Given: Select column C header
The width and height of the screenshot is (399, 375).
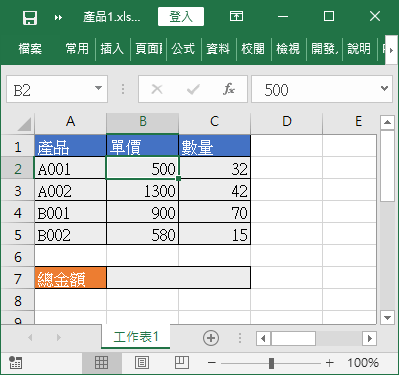Looking at the screenshot, I should point(214,122).
